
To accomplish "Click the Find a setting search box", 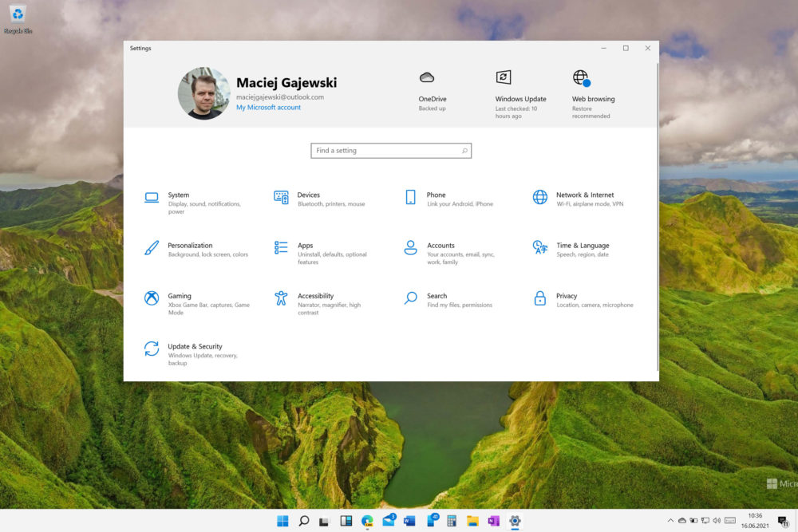I will (391, 151).
